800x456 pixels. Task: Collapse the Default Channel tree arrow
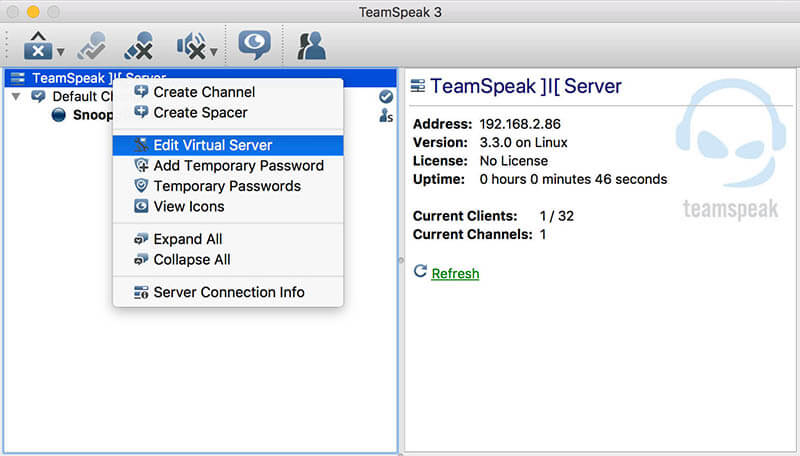[16, 96]
